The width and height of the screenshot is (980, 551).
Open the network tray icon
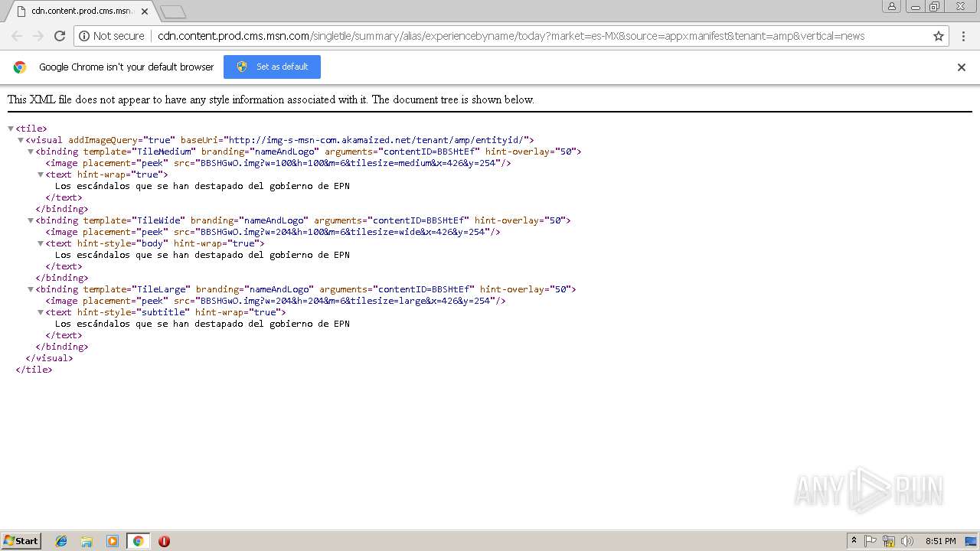pos(889,541)
